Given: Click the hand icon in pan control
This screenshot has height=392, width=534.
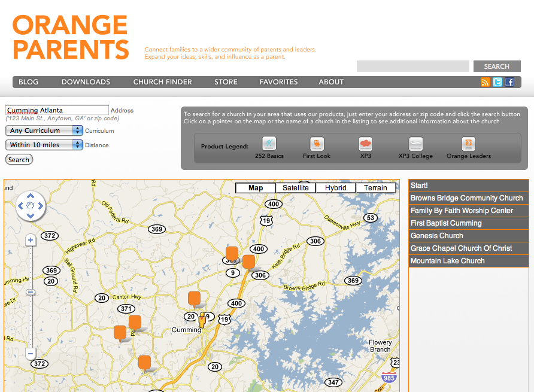Looking at the screenshot, I should (x=31, y=206).
